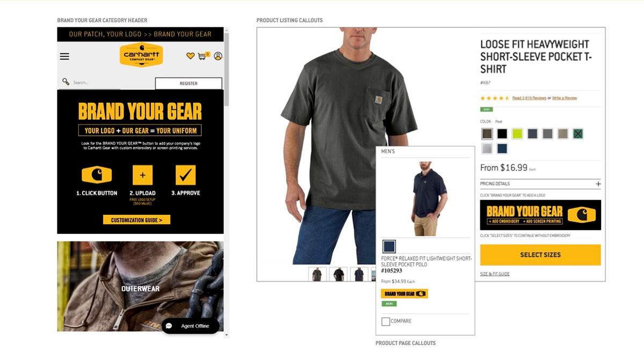Click the Register button

coord(188,84)
